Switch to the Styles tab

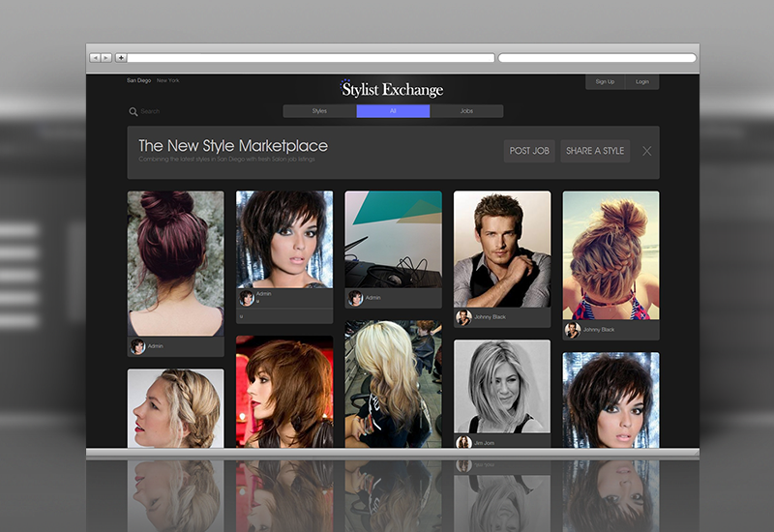[319, 111]
